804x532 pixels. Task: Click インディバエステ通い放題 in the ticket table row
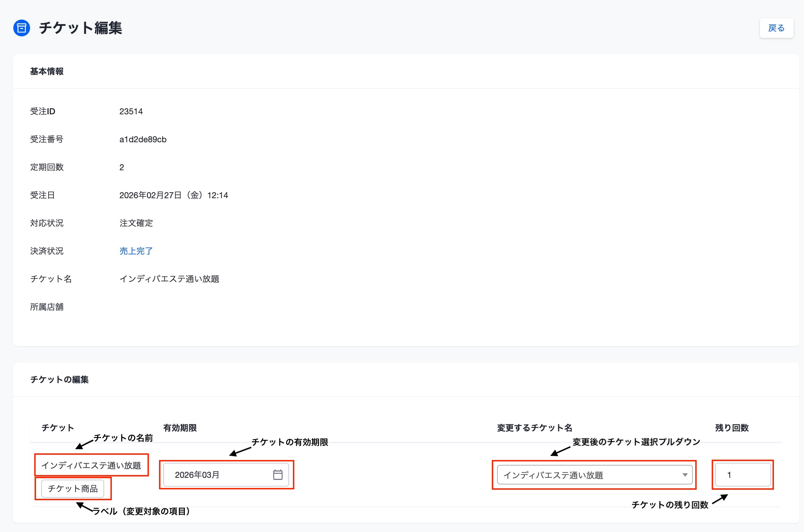(x=91, y=465)
